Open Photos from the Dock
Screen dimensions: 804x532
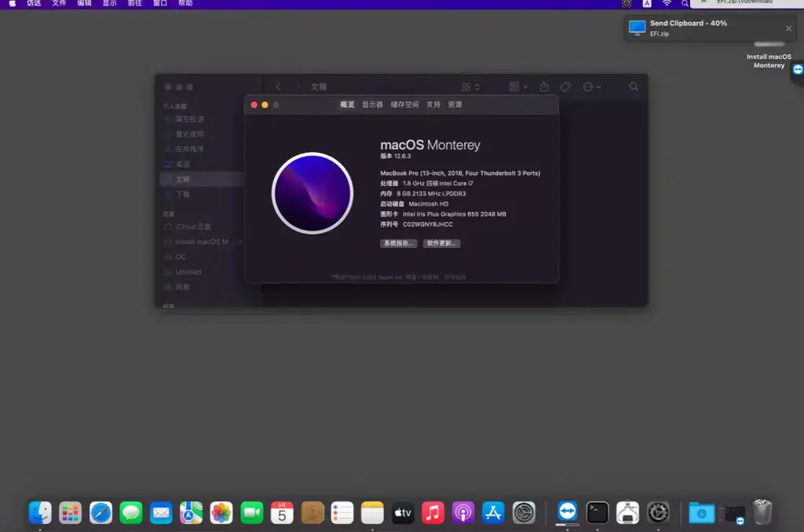(x=221, y=512)
